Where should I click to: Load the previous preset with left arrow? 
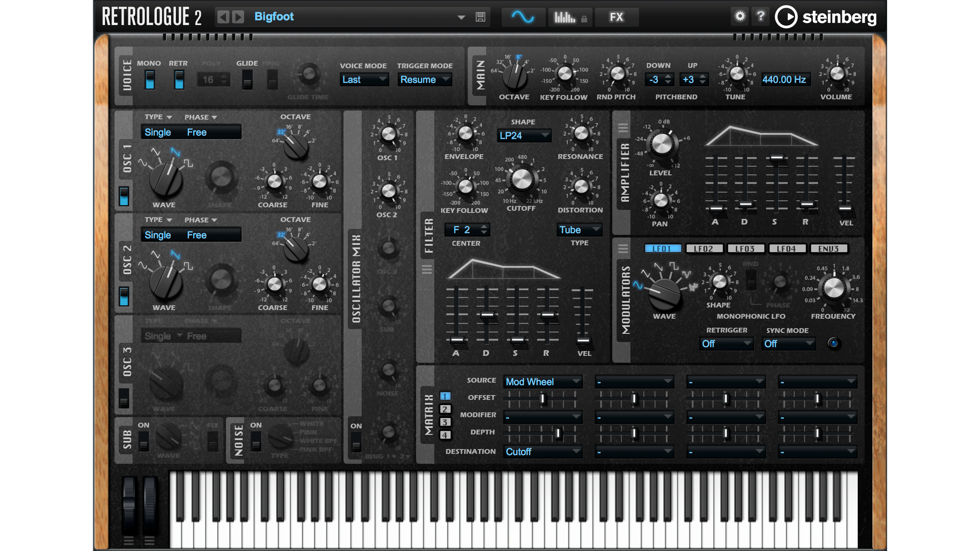(223, 17)
